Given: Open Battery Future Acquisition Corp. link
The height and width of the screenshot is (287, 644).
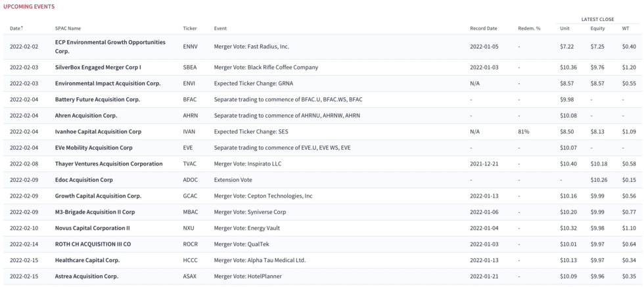Looking at the screenshot, I should (x=97, y=99).
